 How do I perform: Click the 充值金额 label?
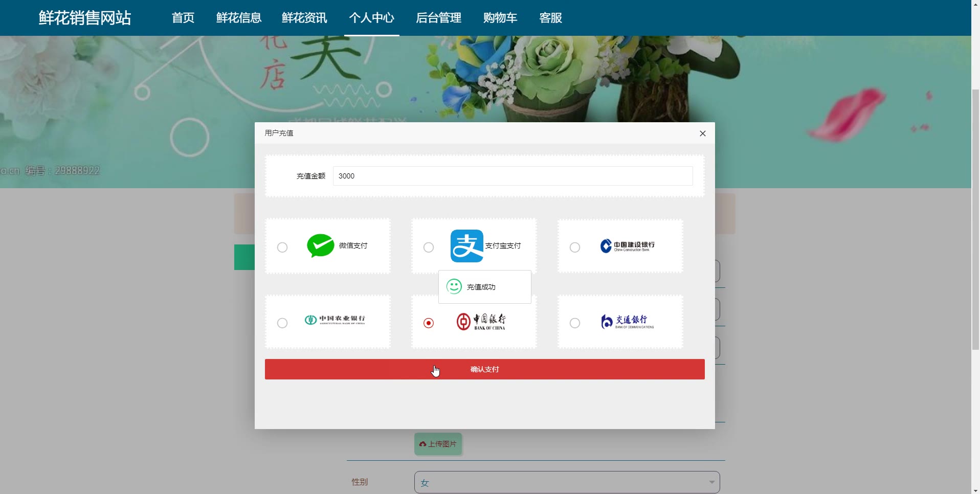coord(311,176)
